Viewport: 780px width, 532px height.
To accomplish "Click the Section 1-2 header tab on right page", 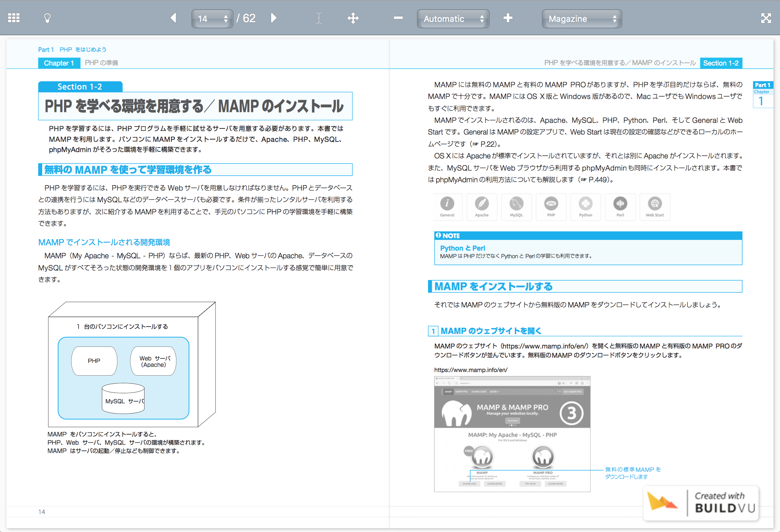I will click(x=721, y=63).
